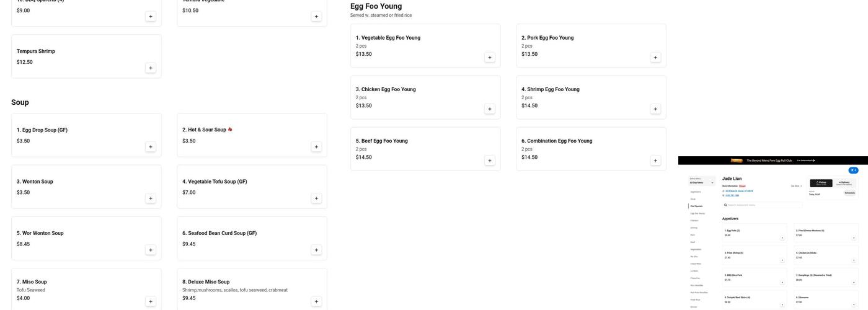Open the Jade Lion store address link
Screen dimensions: 868x310
point(739,191)
